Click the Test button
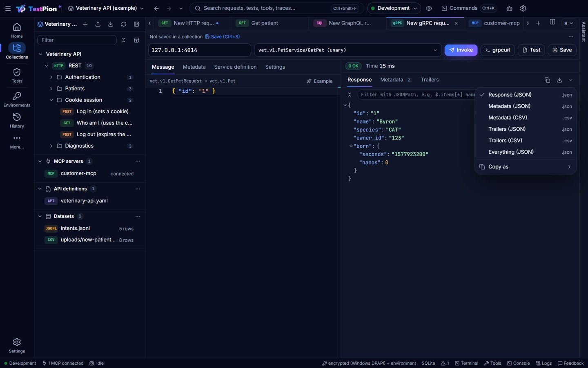 pos(531,50)
